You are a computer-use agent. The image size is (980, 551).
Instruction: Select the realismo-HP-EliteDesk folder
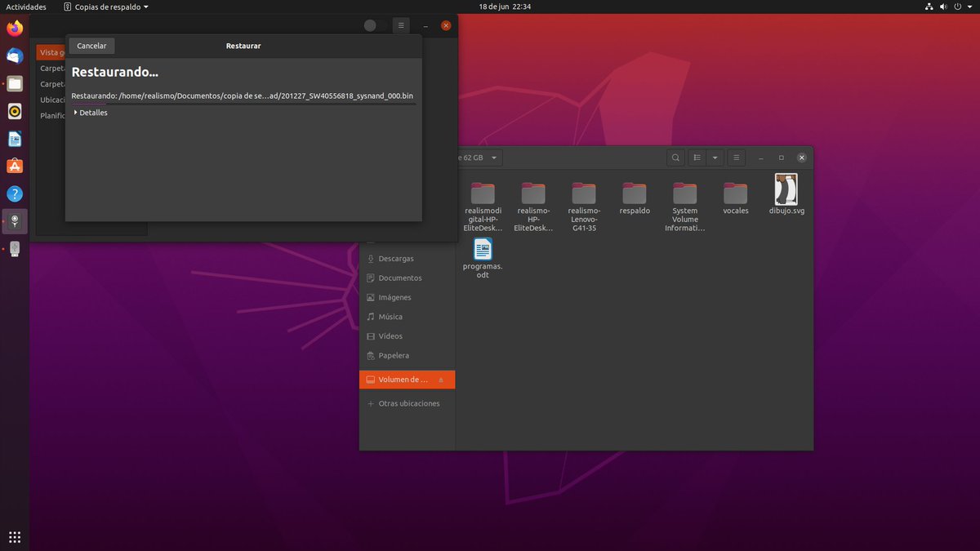[533, 207]
